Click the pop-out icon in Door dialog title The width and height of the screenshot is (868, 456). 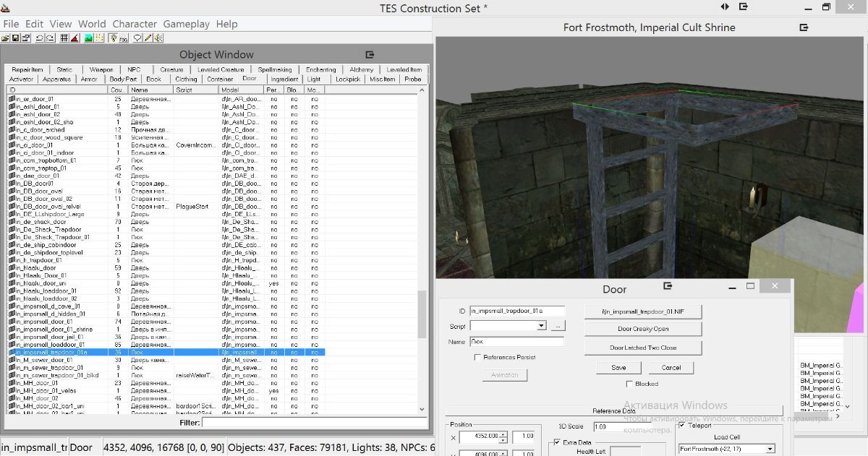[x=668, y=286]
